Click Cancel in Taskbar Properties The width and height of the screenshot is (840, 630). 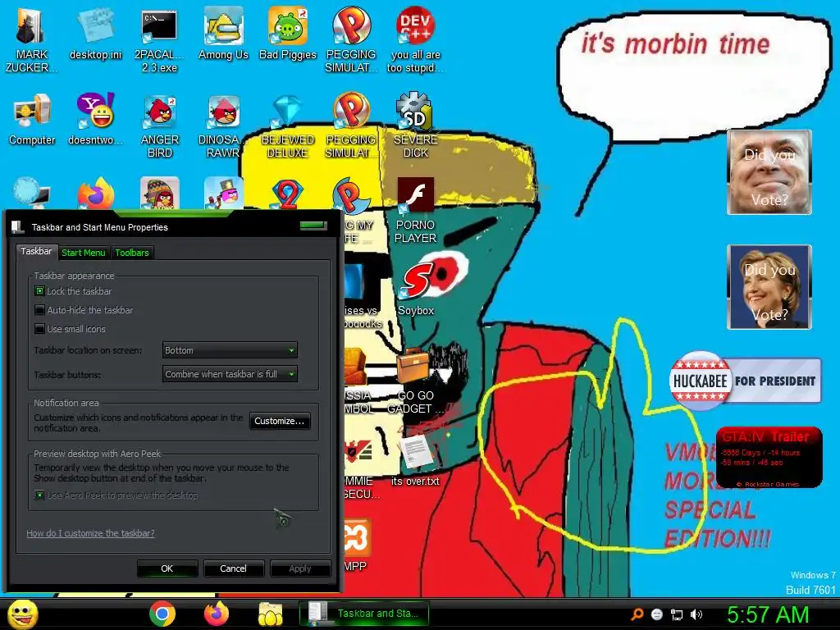pyautogui.click(x=234, y=568)
